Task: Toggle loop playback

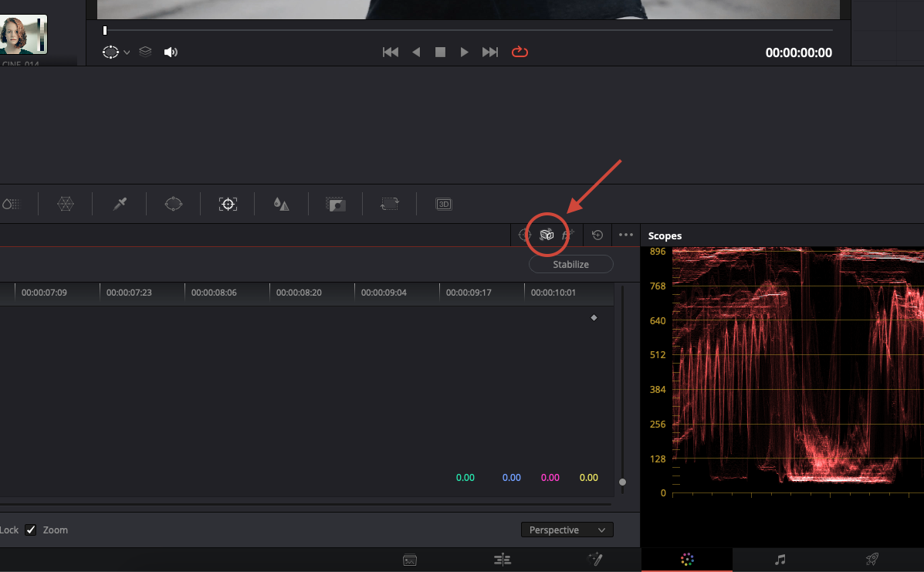Action: 520,52
